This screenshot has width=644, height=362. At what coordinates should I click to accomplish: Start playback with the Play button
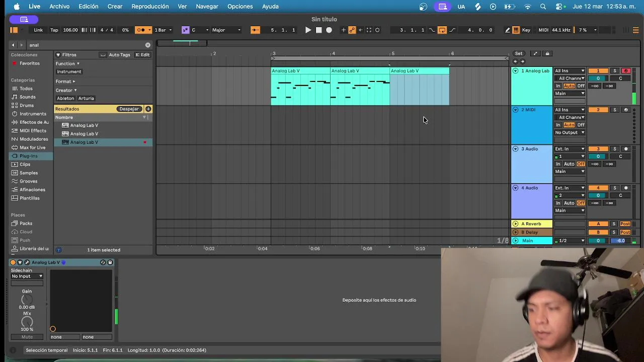[x=308, y=30]
